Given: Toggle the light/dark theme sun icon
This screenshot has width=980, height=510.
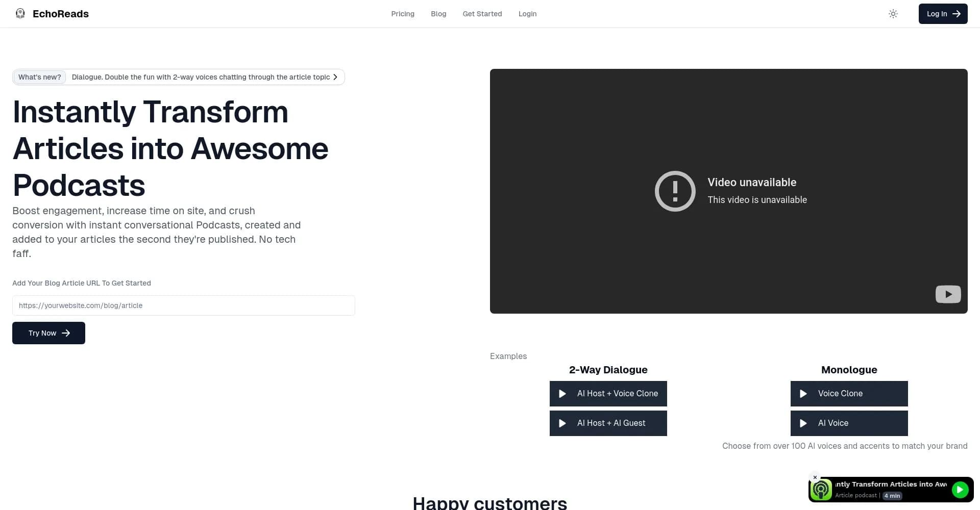Looking at the screenshot, I should (x=893, y=14).
